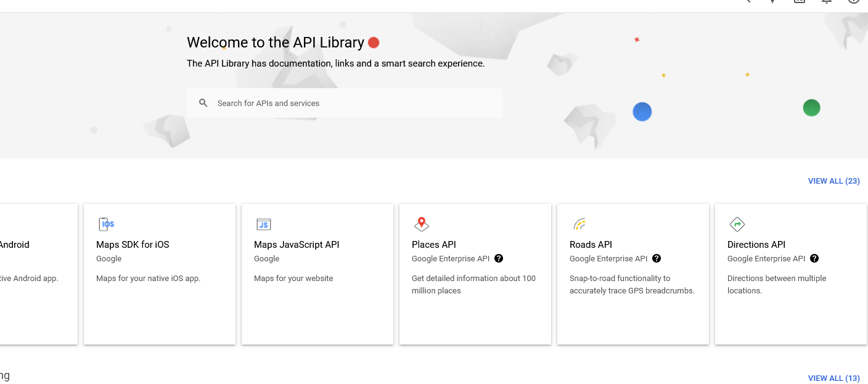Image resolution: width=868 pixels, height=384 pixels.
Task: Click the red pin icon on Places API card
Action: tap(422, 224)
